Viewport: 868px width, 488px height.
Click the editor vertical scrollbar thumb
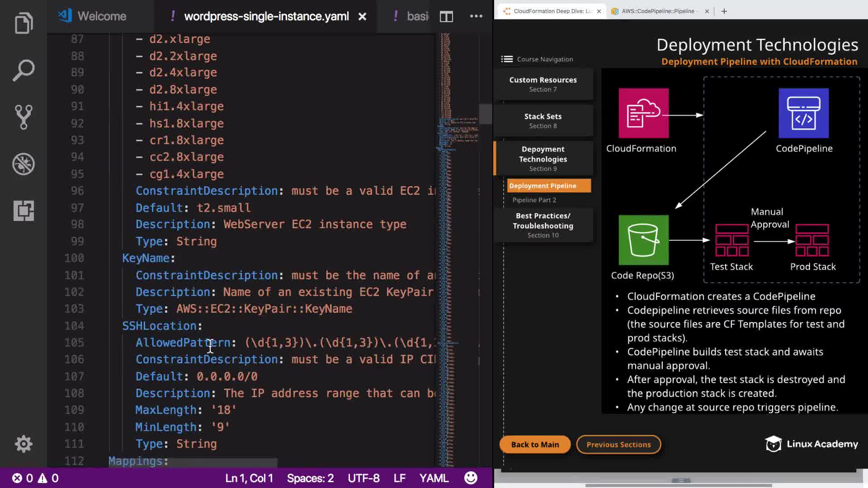pos(486,114)
